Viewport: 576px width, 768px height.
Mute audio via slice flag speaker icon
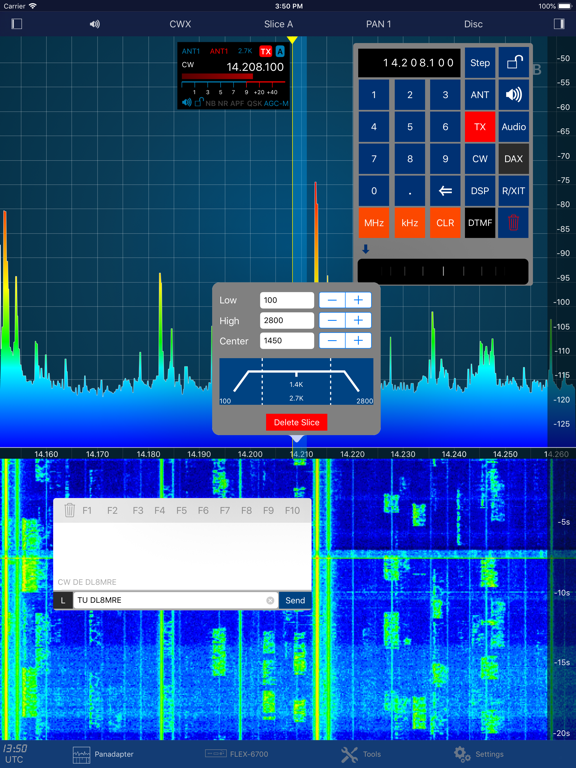click(x=187, y=103)
